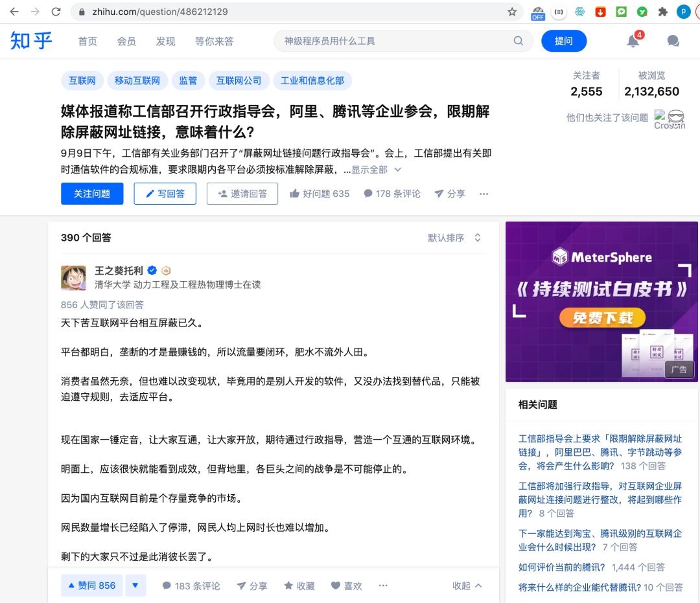Viewport: 700px width, 603px height.
Task: Open the 首页 navigation tab
Action: click(87, 41)
